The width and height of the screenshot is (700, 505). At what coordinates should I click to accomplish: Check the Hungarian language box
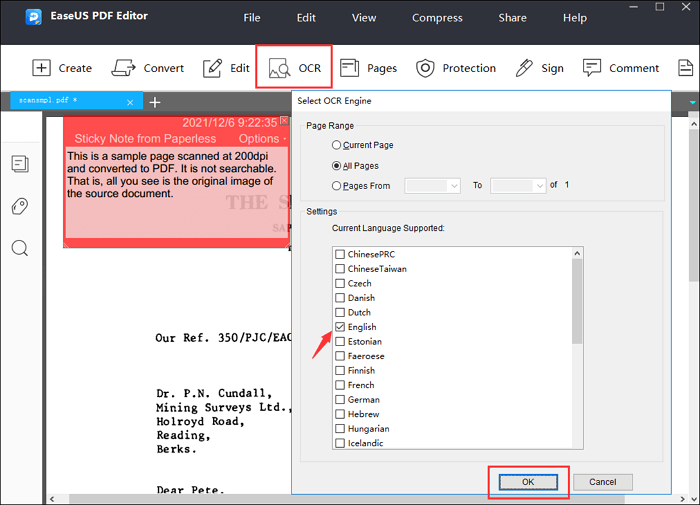tap(340, 429)
